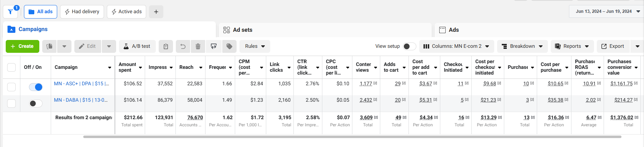Add a new view with plus icon
The width and height of the screenshot is (644, 147).
tap(156, 12)
